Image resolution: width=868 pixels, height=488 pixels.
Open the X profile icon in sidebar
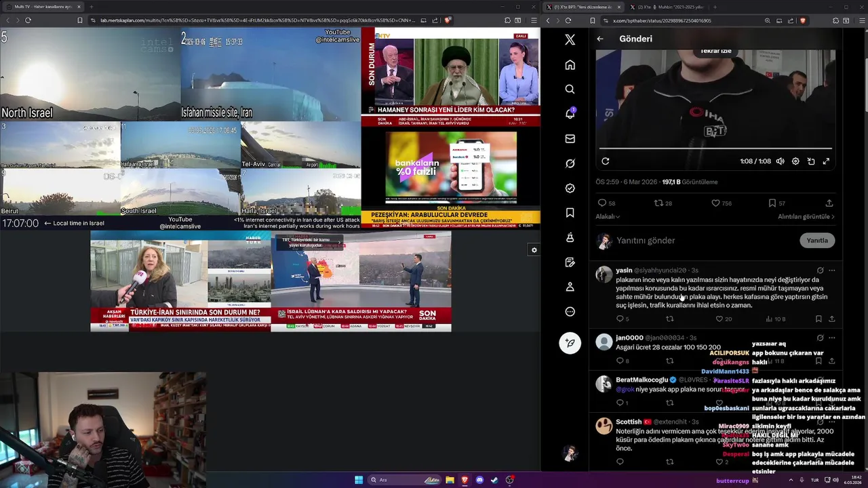pyautogui.click(x=570, y=287)
